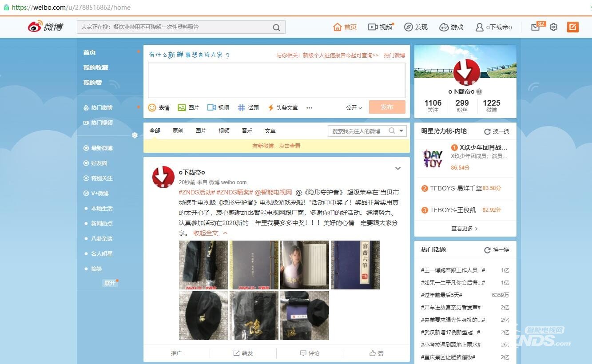Viewport: 592px width, 364px height.
Task: Open more composer options ellipsis
Action: 310,108
